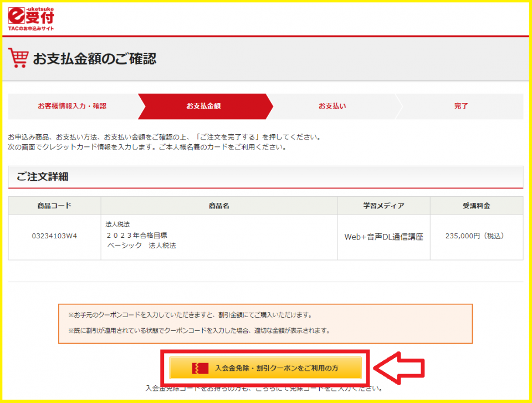
Task: Select the お支払い step
Action: tap(332, 106)
